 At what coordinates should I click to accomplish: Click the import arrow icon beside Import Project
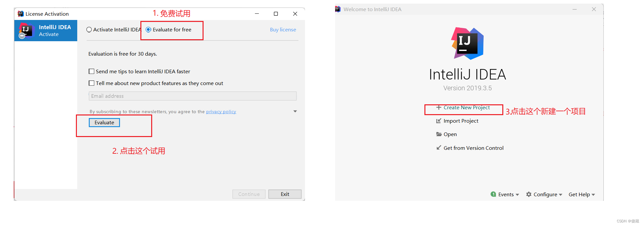tap(438, 121)
